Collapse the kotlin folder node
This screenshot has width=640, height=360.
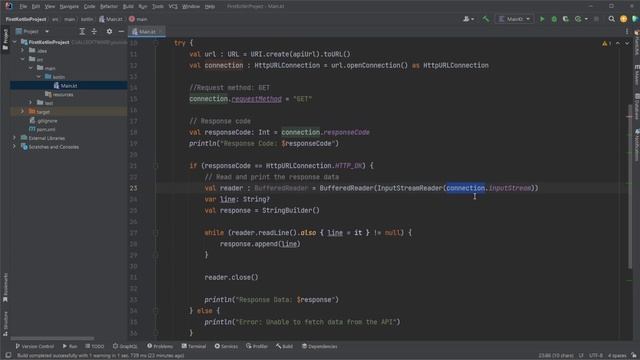coord(39,77)
